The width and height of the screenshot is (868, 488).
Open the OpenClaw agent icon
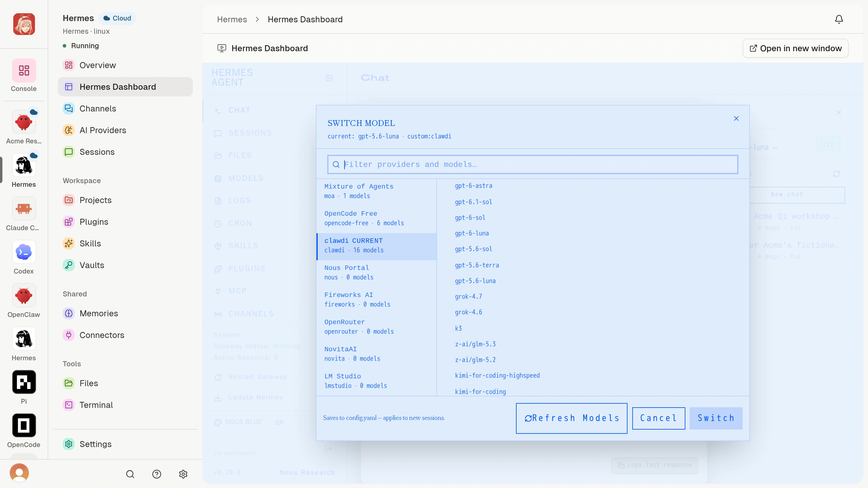24,295
